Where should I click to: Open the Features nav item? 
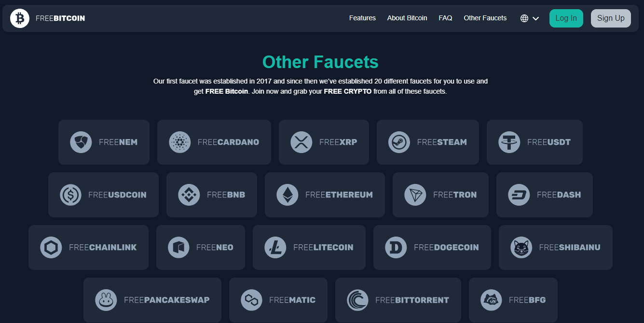tap(362, 18)
